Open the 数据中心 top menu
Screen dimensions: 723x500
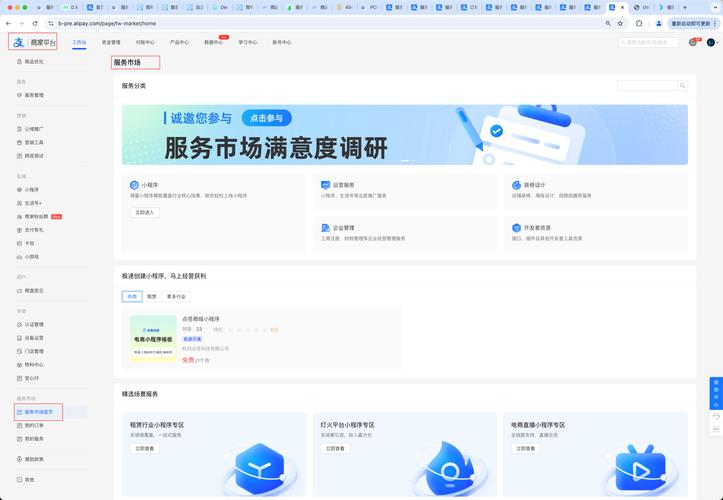tap(213, 42)
